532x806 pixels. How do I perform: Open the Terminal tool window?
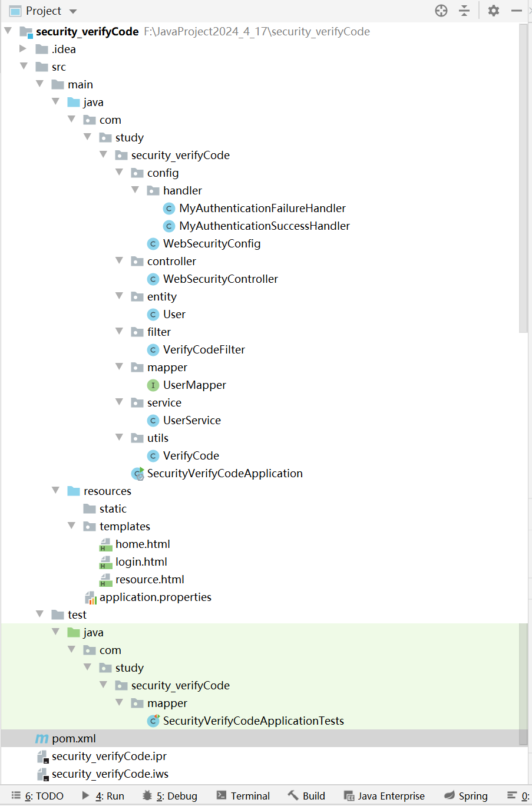[x=243, y=795]
